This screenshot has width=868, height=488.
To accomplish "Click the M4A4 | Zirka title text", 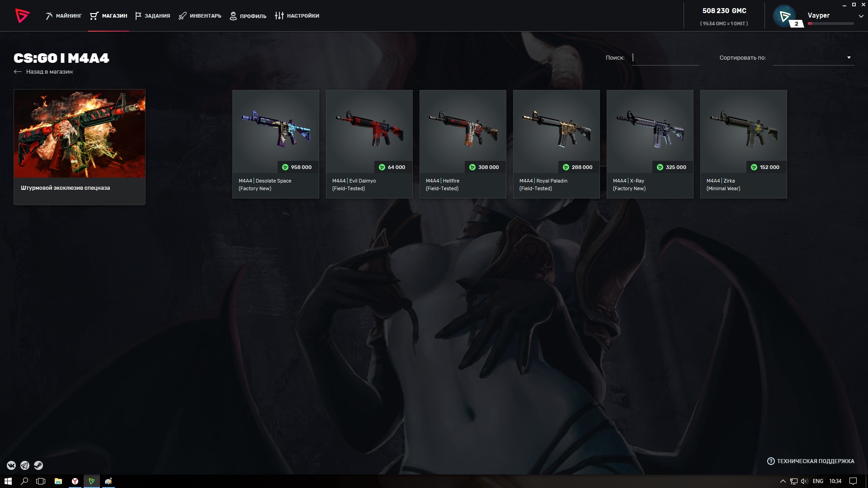I will pyautogui.click(x=721, y=181).
